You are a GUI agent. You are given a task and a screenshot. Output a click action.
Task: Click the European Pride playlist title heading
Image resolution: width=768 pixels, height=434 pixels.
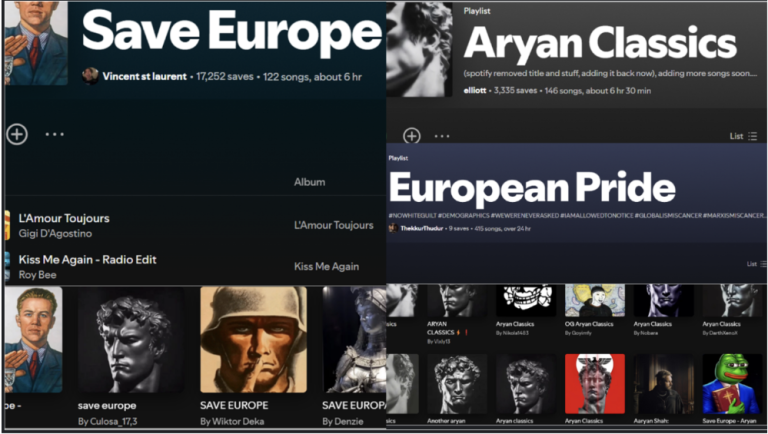tap(532, 187)
